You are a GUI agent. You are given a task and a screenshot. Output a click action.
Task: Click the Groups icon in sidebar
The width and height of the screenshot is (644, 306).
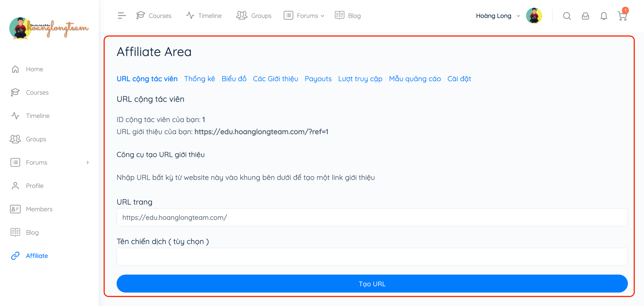(x=15, y=139)
